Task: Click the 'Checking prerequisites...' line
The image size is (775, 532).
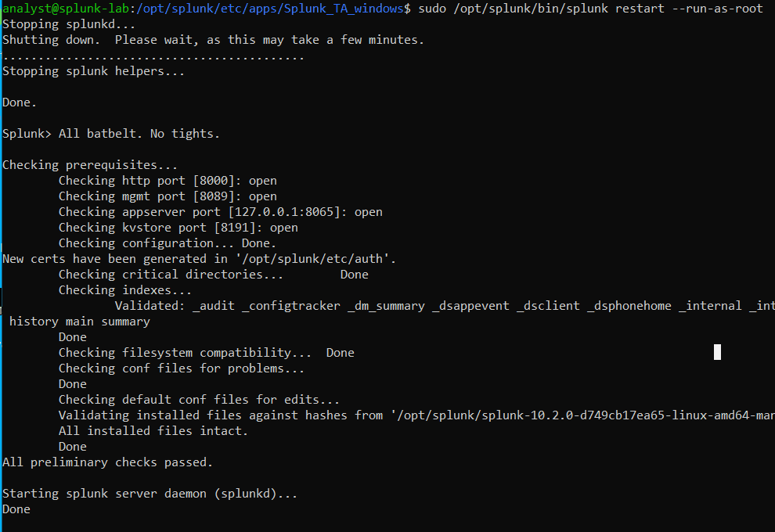Action: point(90,164)
